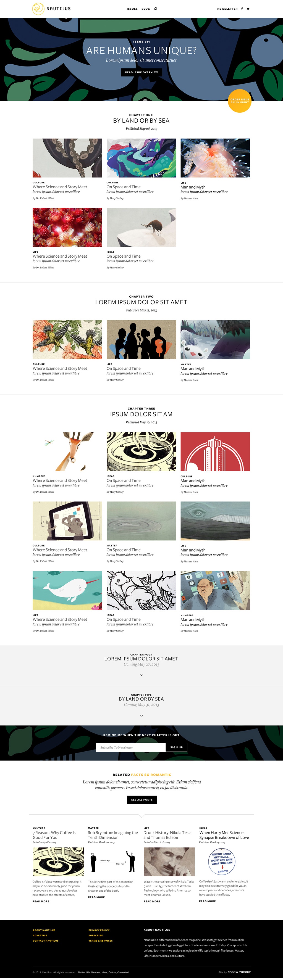Viewport: 283px width, 980px height.
Task: Open the Privacy Policy footer link
Action: (99, 930)
